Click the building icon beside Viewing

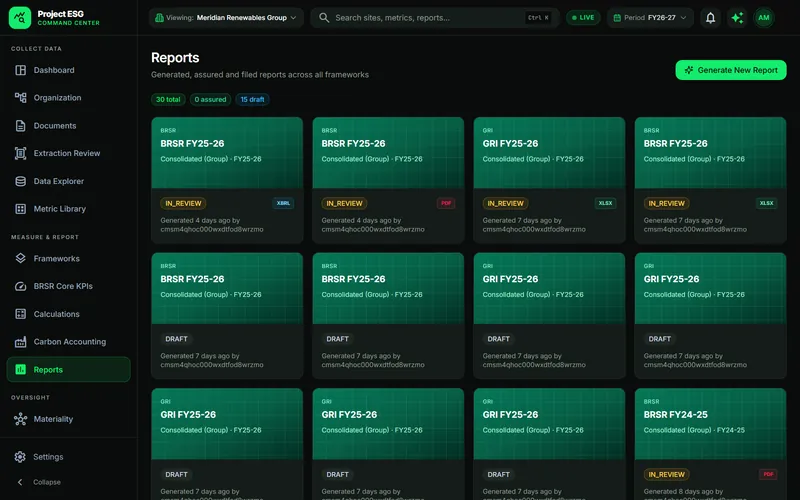[159, 18]
